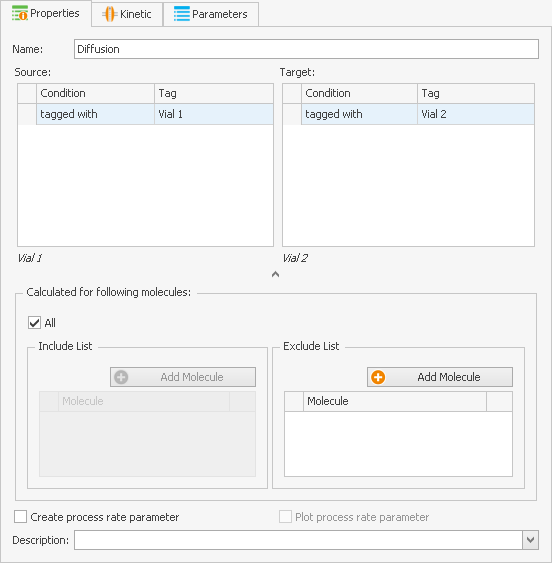Enable Create process rate parameter
Viewport: 552px width, 563px height.
tap(20, 517)
